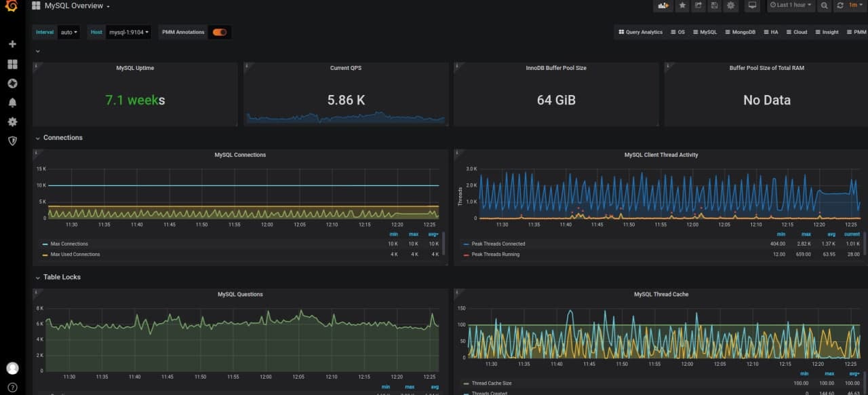Open the PMM dashboards menu

point(856,32)
